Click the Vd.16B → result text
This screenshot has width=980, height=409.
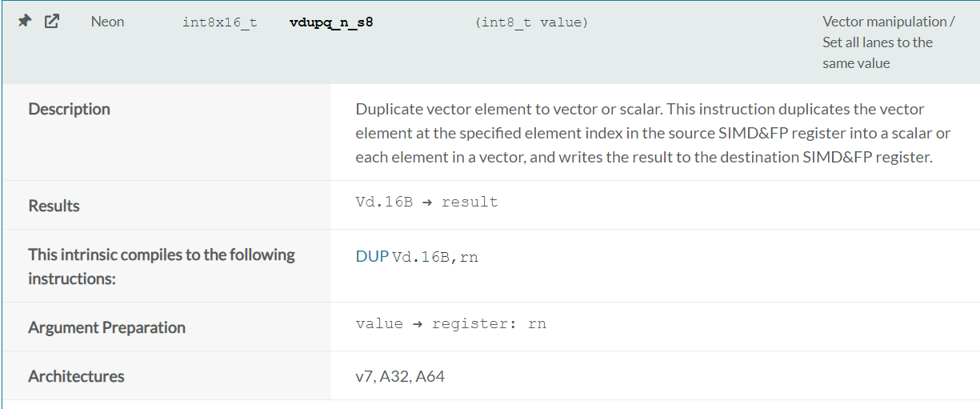[x=426, y=202]
